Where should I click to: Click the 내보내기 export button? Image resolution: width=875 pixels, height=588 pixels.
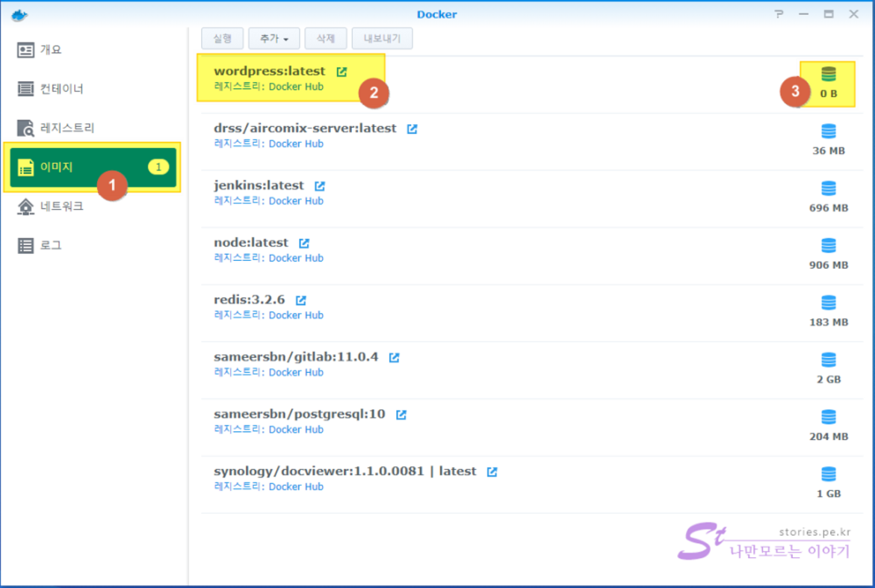[x=383, y=38]
